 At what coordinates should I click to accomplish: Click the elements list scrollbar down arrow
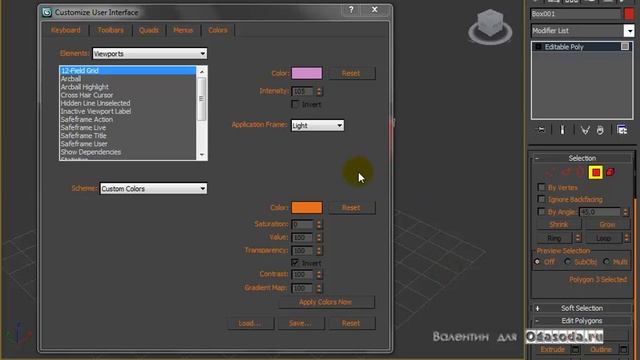pos(202,155)
